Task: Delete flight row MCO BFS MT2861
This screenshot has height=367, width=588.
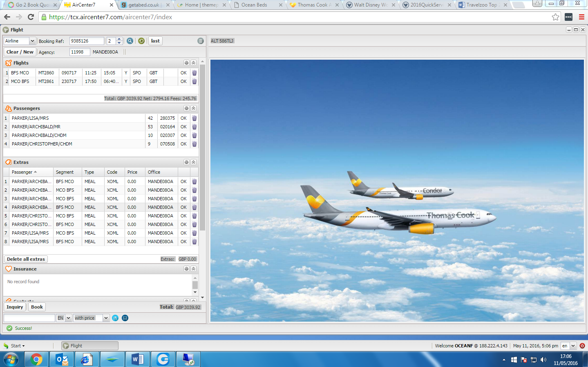Action: pos(195,81)
